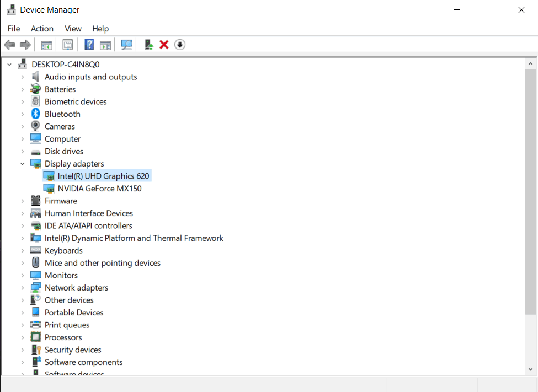Click the Disk drives icon

tap(36, 152)
